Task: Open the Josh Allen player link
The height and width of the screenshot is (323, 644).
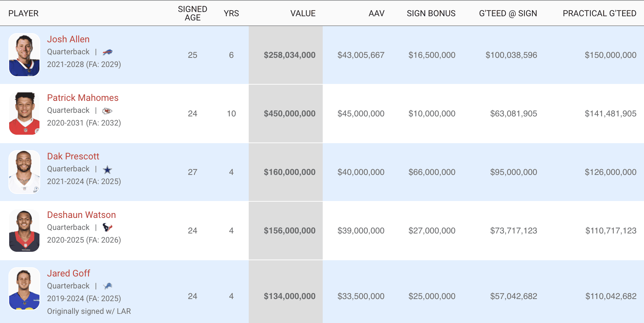Action: pyautogui.click(x=68, y=39)
